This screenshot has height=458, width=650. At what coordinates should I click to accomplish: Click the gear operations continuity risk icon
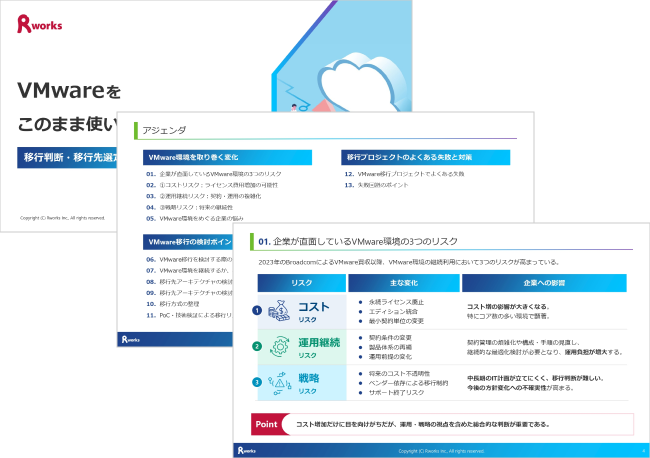[279, 347]
